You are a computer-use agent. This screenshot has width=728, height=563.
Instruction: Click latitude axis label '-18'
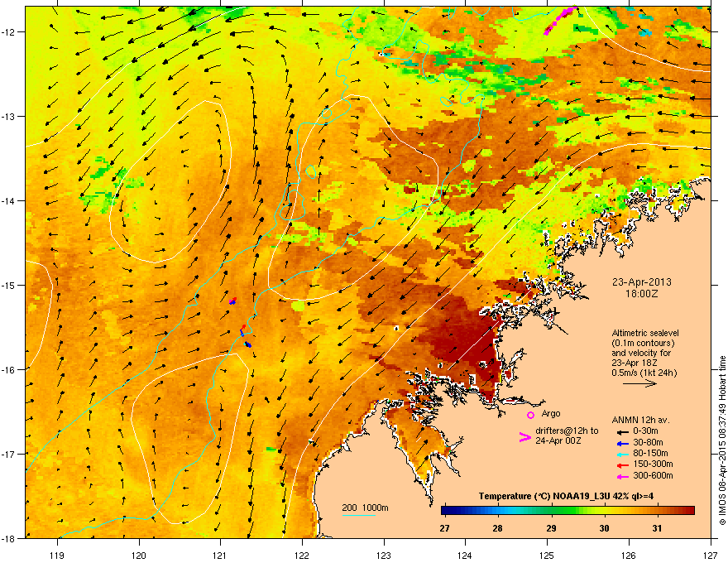[9, 538]
